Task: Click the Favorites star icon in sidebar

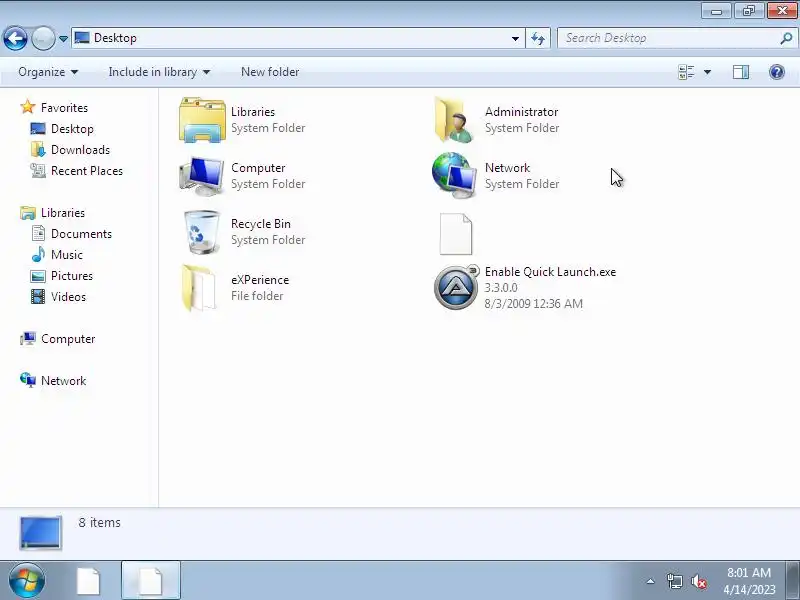Action: point(28,107)
